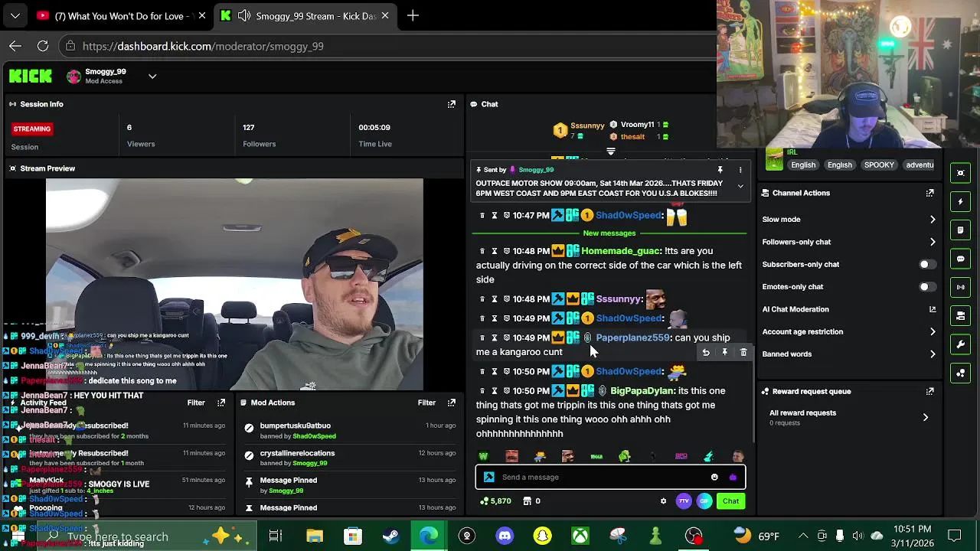Pop out the Mod Actions panel
The image size is (980, 551).
point(452,403)
